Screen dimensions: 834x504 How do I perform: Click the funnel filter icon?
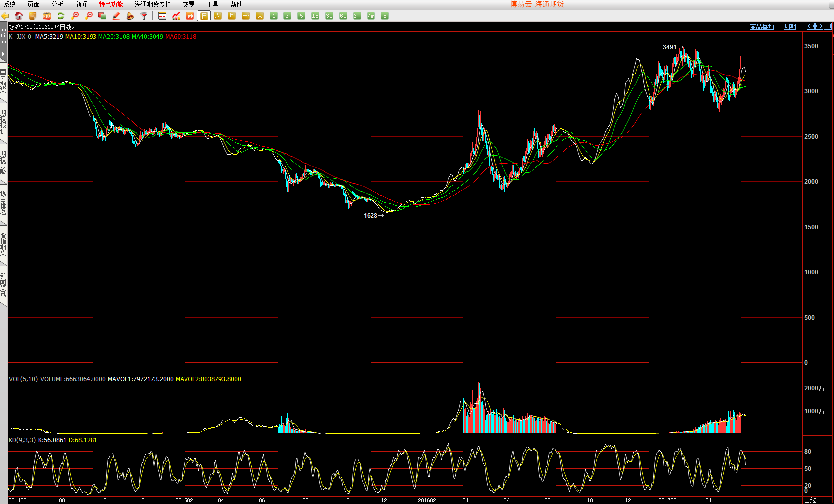pos(144,16)
